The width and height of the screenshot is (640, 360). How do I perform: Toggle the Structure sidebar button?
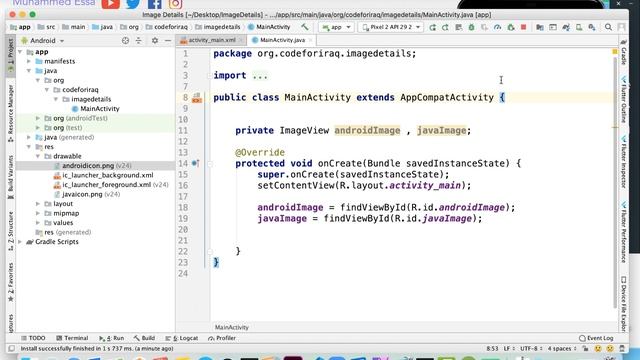click(x=11, y=231)
